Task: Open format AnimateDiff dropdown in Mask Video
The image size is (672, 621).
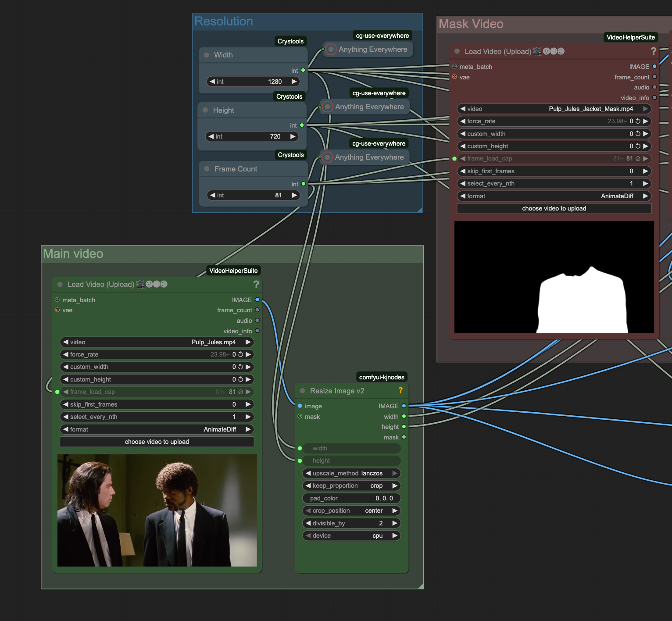Action: (554, 196)
